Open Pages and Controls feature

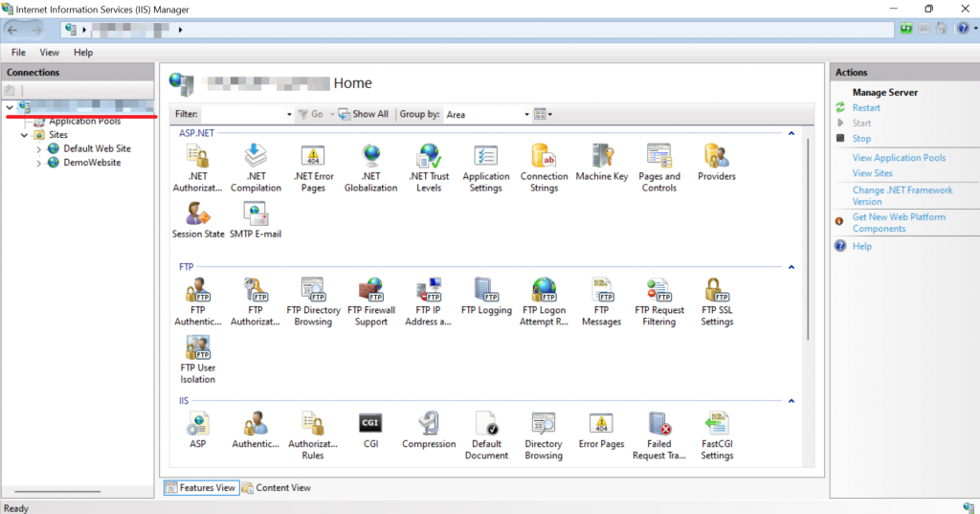(x=658, y=168)
